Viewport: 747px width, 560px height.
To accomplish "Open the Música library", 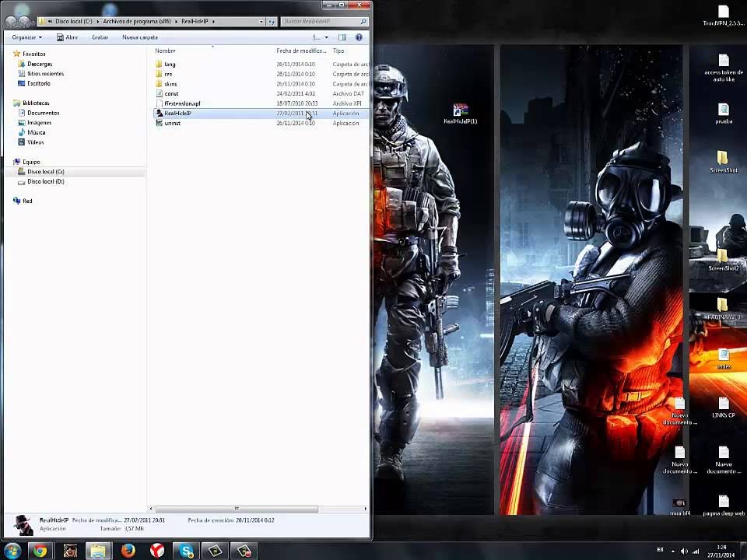I will (x=37, y=132).
